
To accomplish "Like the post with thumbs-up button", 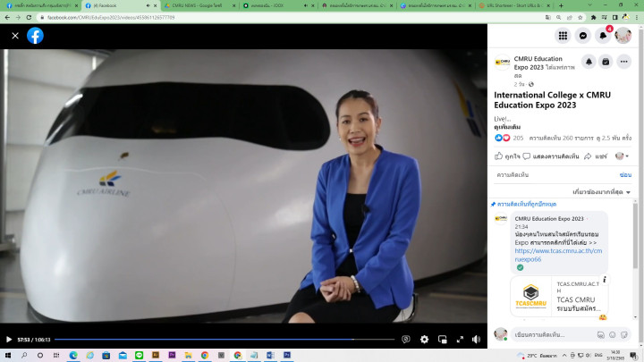I will (507, 156).
